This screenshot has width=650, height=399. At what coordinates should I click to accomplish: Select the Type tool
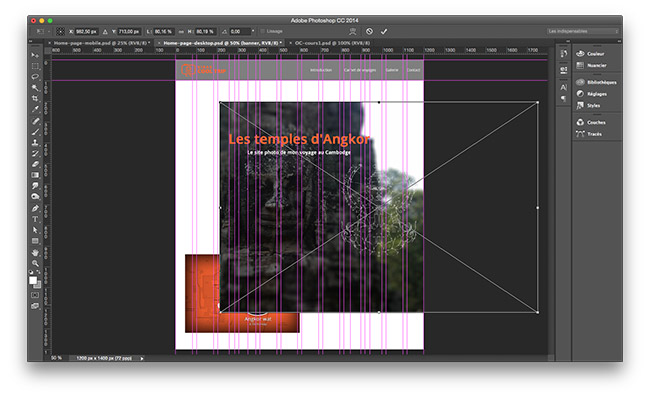[x=35, y=219]
